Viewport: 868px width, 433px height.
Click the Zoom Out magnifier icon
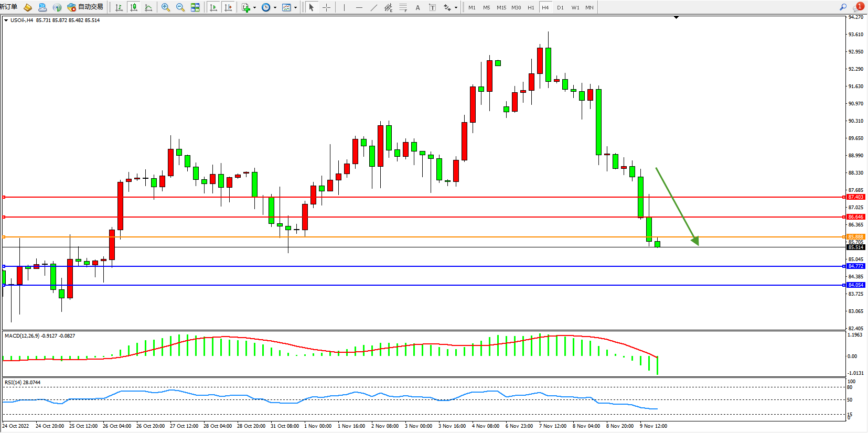(180, 7)
